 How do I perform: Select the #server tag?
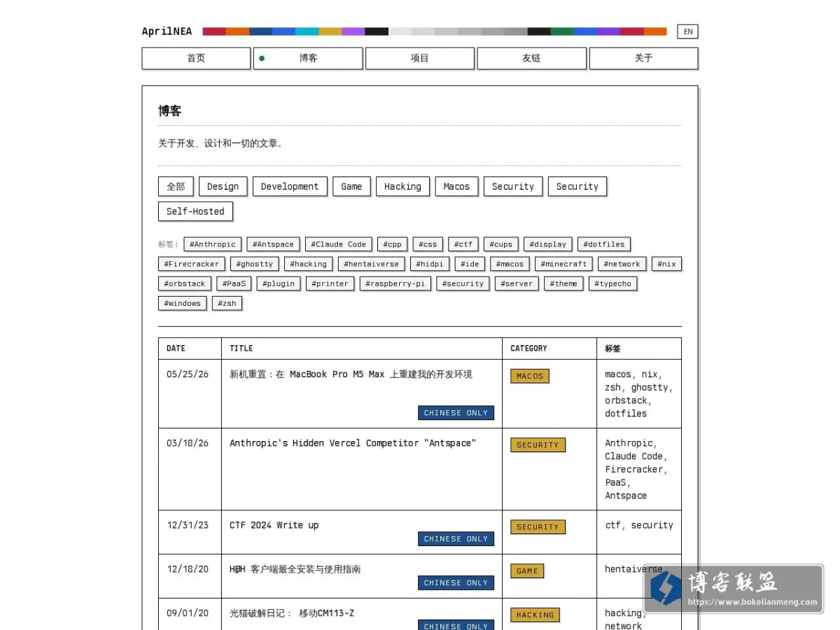coord(517,283)
